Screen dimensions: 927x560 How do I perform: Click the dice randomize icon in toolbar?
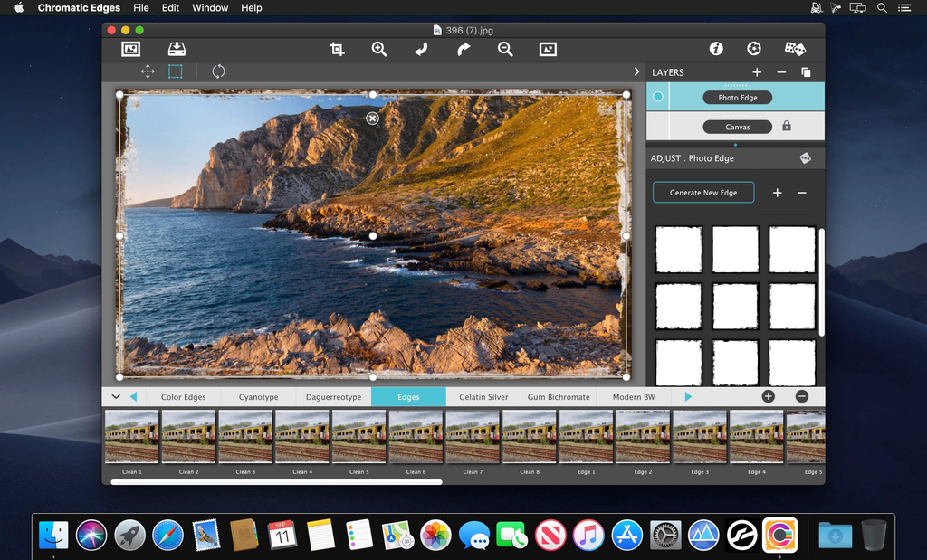click(794, 49)
